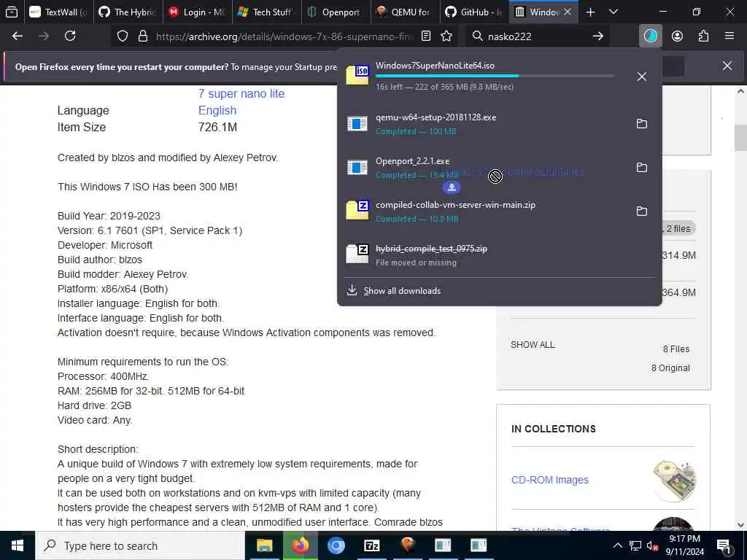Screen dimensions: 747x560
Task: Switch to the TextWall tab
Action: click(58, 12)
